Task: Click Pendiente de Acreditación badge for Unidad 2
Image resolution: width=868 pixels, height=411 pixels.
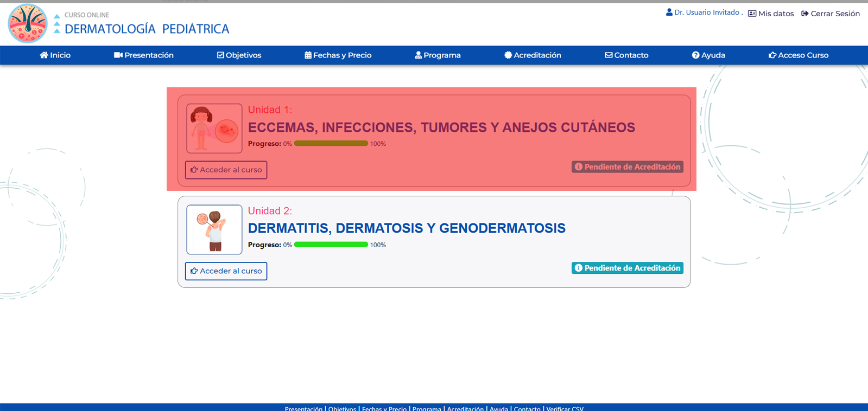Action: click(x=627, y=268)
